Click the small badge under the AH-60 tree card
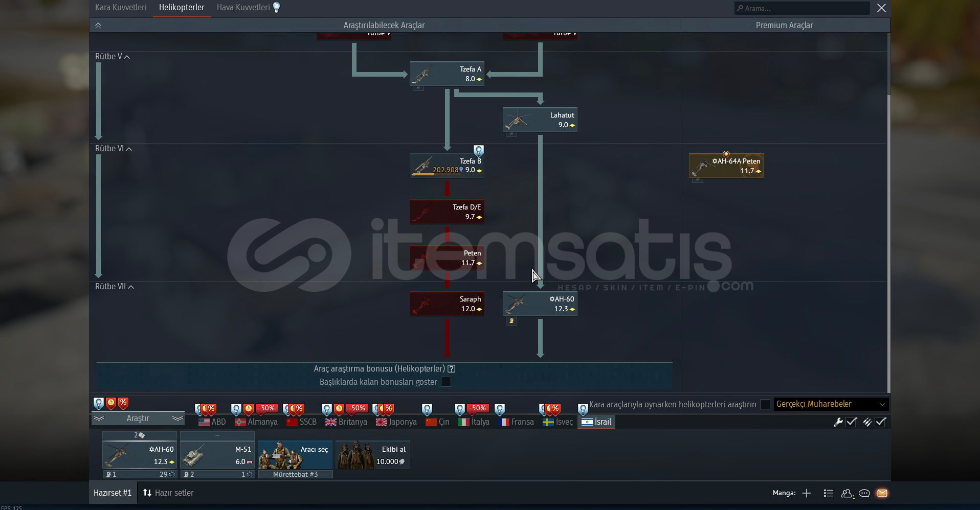Screen dimensions: 980x510 click(511, 321)
